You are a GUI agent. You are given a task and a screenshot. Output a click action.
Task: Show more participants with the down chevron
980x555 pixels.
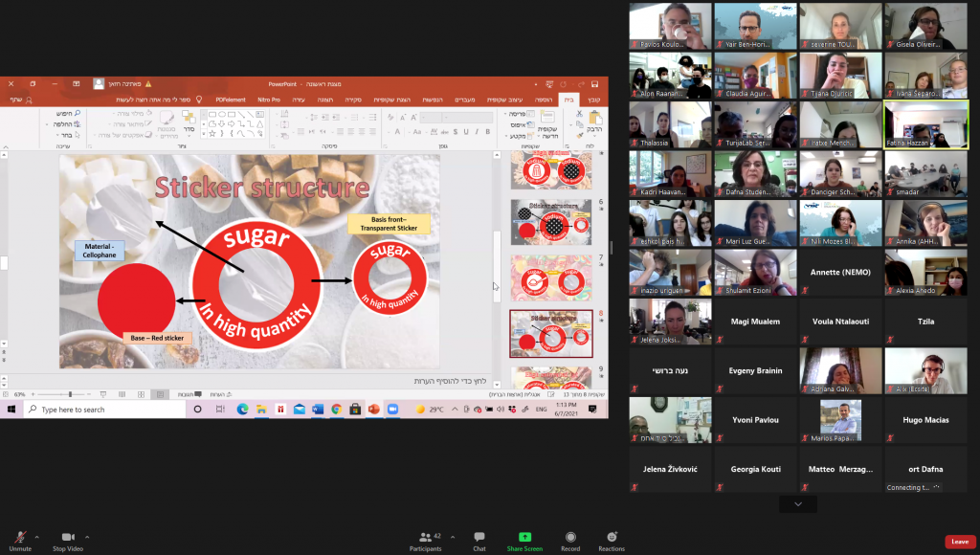point(798,503)
